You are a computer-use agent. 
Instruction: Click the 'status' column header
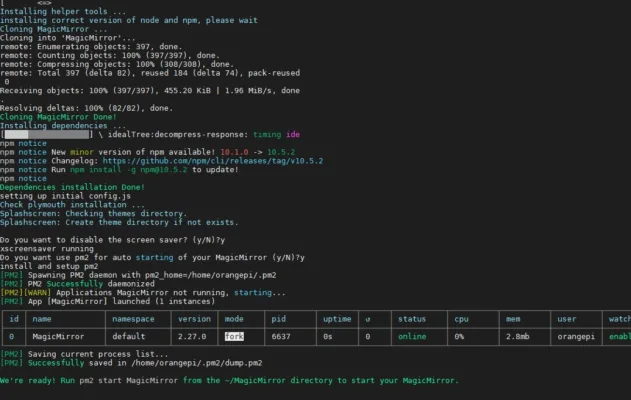click(412, 319)
